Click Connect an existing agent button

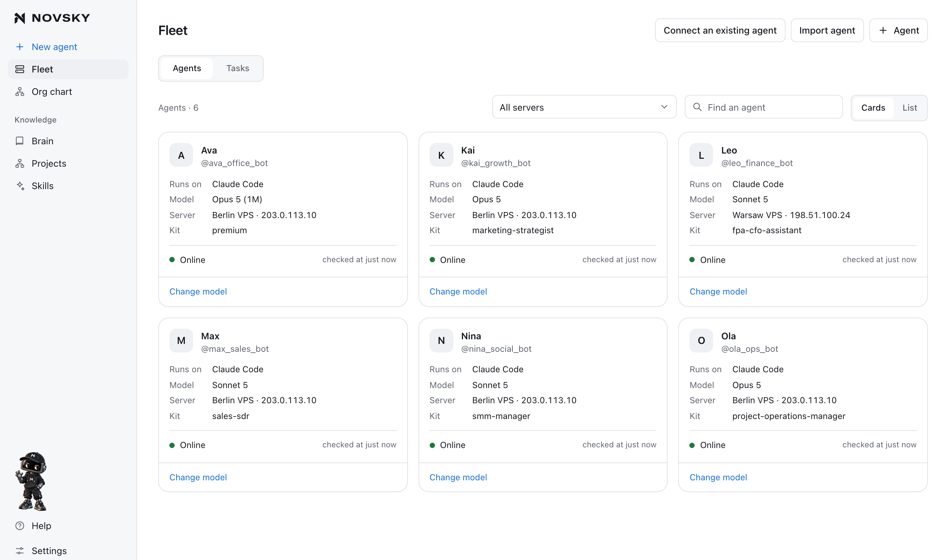tap(720, 30)
